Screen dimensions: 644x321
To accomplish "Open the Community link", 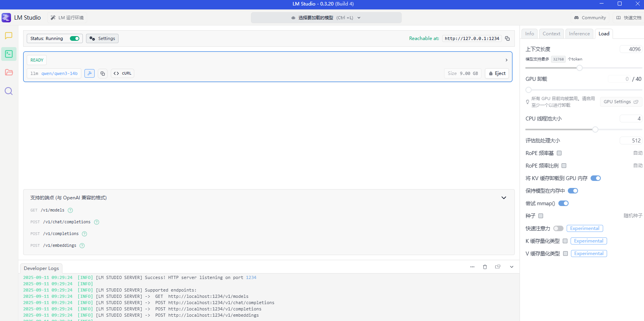I will coord(590,18).
